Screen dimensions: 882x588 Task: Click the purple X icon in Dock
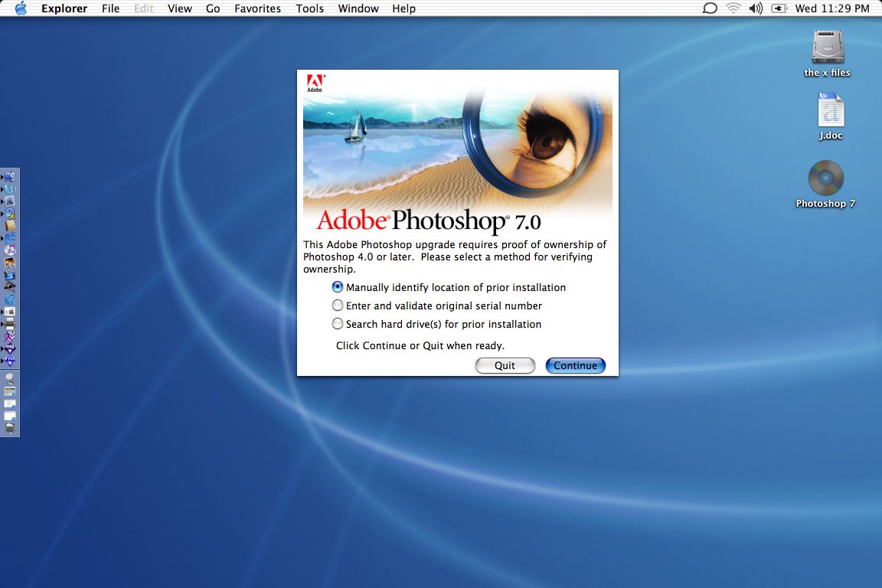tap(10, 335)
